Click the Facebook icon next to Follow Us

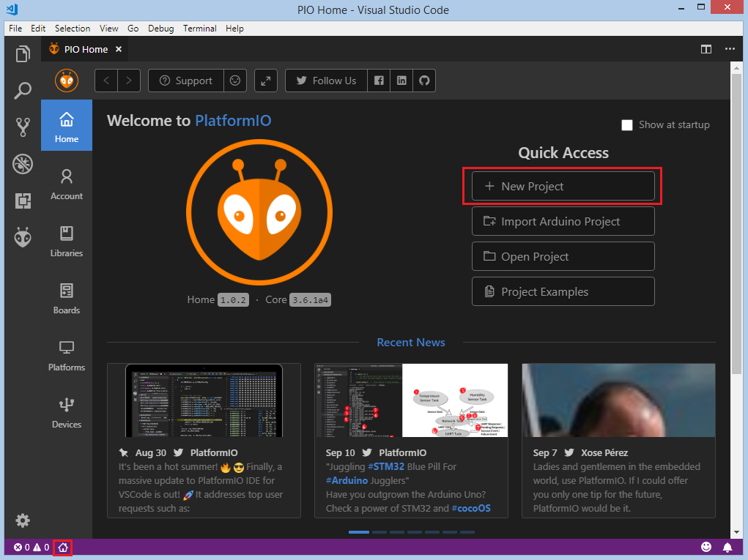click(379, 81)
